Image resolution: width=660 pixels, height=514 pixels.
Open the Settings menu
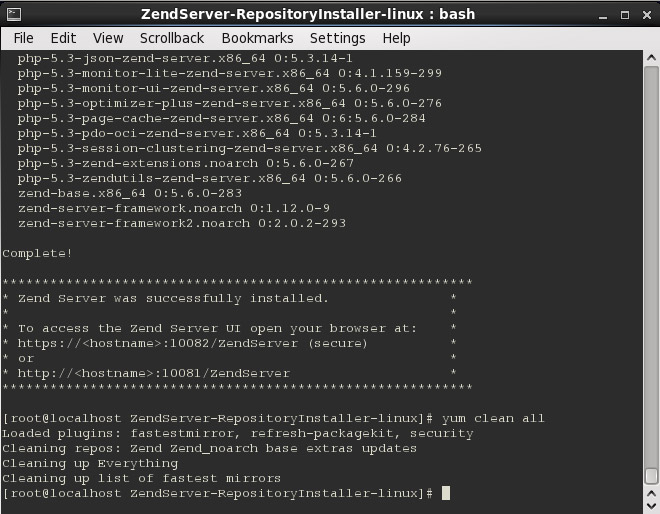[x=338, y=38]
